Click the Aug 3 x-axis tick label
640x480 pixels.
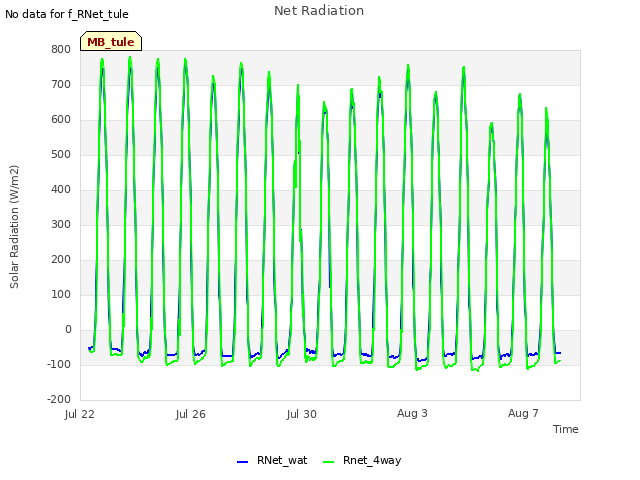412,413
